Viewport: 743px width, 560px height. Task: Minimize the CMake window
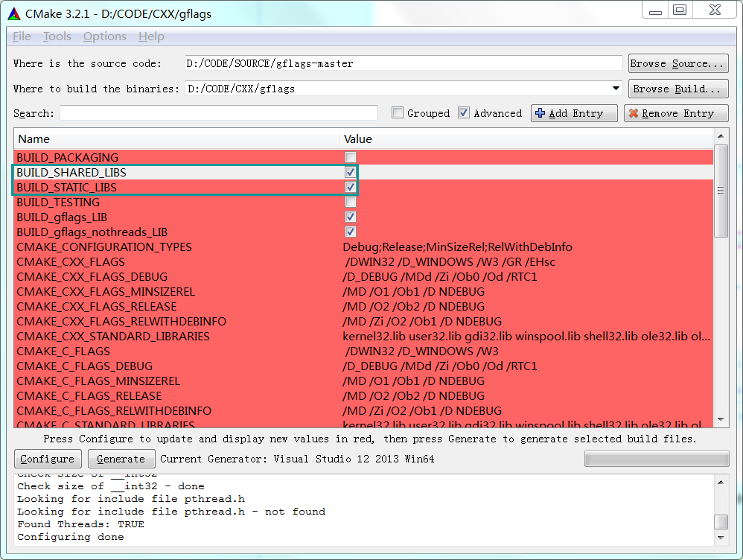pos(655,10)
